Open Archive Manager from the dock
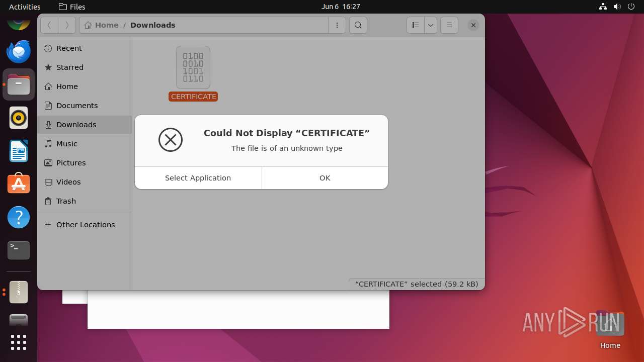 (x=19, y=292)
